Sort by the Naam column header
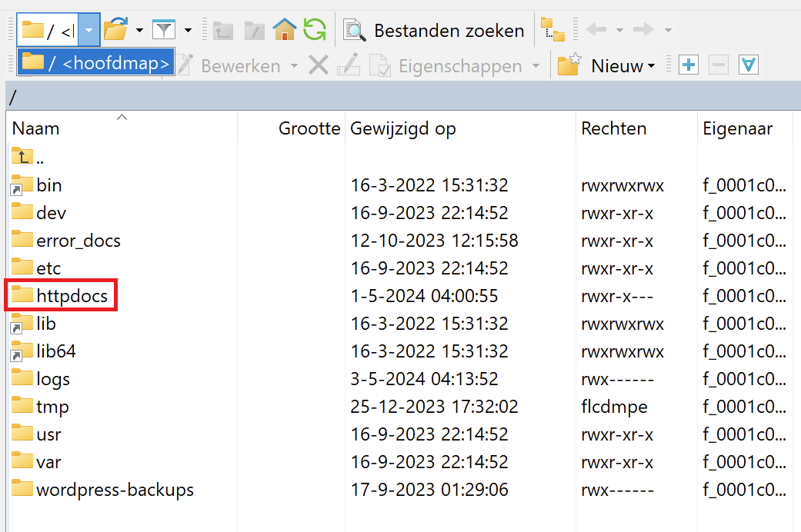 coord(35,128)
